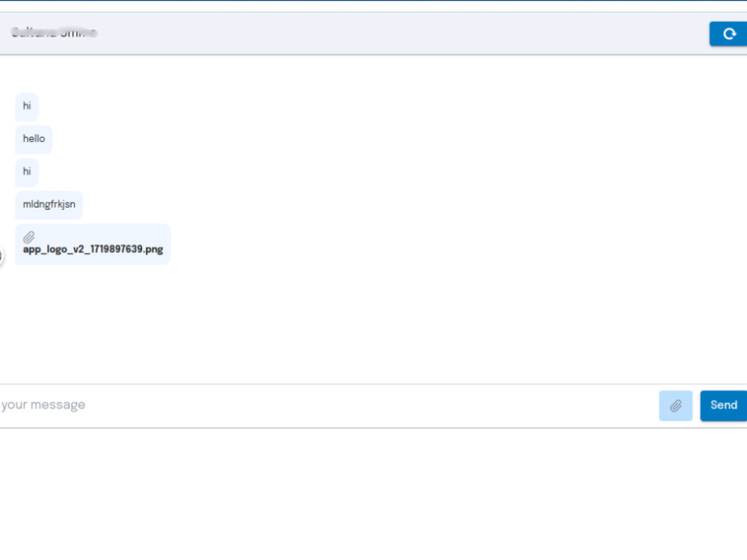Open the app_logo_v2_1719897639.png attachment
This screenshot has height=560, width=747.
[93, 249]
